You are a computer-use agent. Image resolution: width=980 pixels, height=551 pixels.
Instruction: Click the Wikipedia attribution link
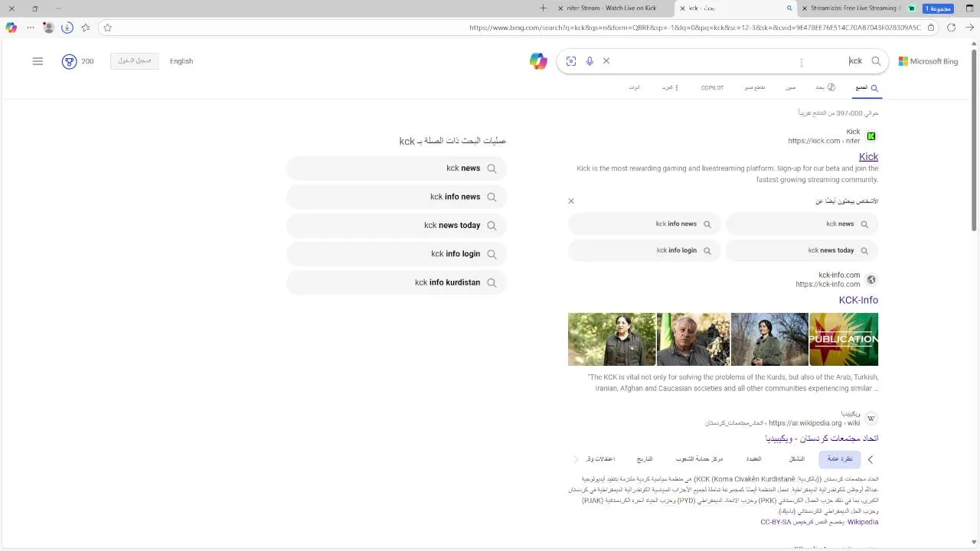[x=863, y=522]
